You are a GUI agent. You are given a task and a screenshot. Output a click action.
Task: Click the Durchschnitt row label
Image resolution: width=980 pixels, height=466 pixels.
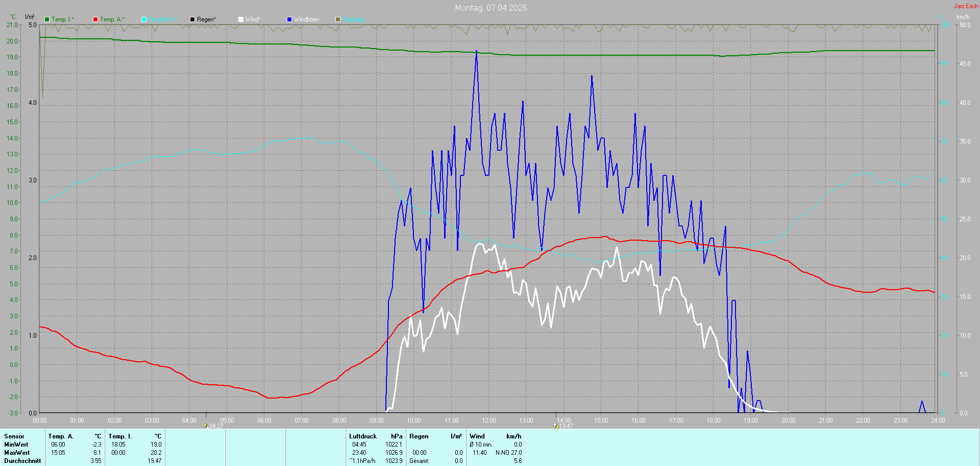tap(22, 461)
